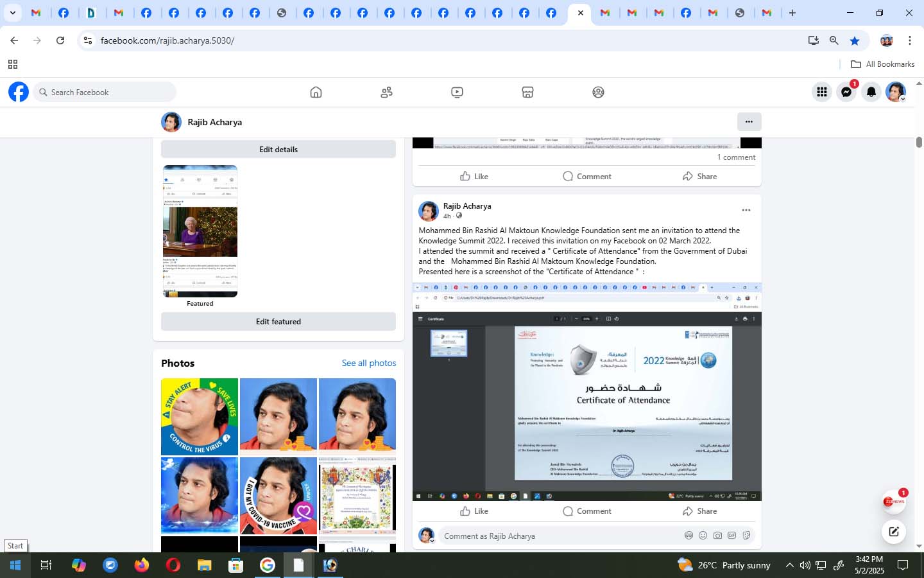Open the All Bookmarks folder
924x578 pixels.
tap(882, 64)
